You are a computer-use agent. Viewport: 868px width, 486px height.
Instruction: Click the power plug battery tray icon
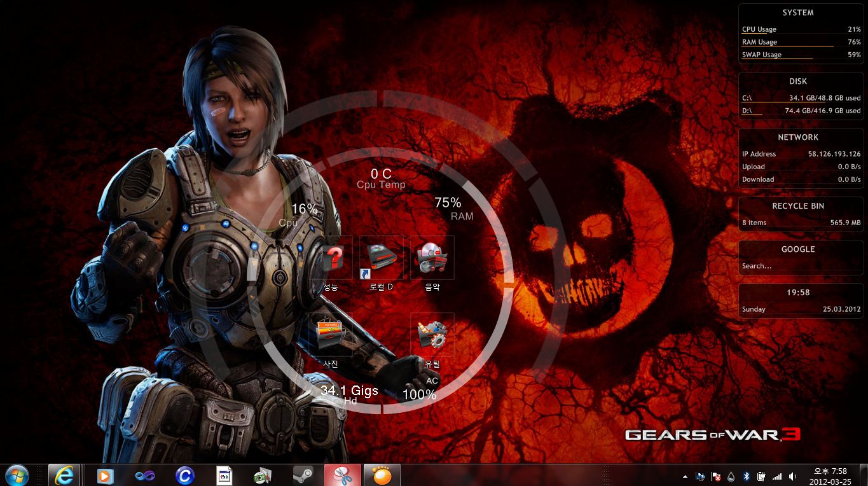pos(761,476)
